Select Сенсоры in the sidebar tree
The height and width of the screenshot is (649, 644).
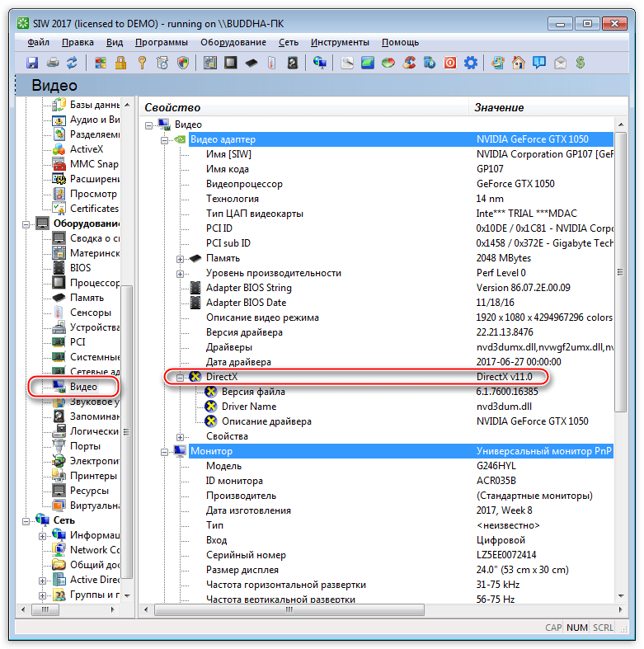91,313
